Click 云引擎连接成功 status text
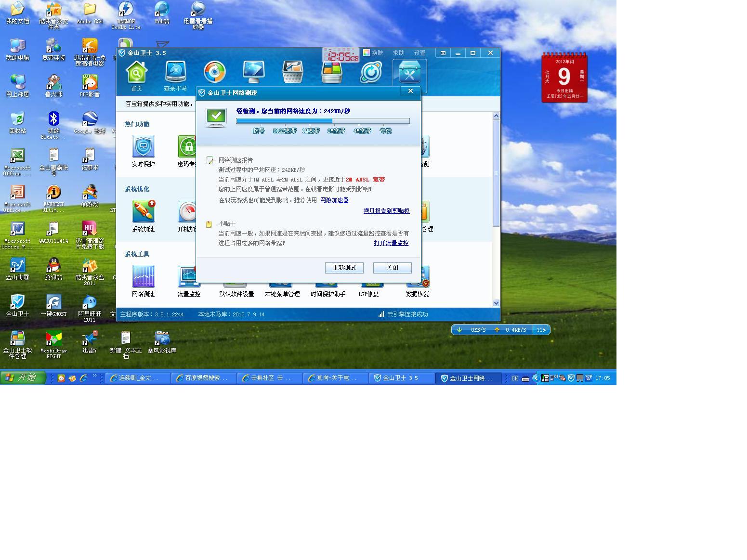Screen dimensions: 747x560 point(407,314)
